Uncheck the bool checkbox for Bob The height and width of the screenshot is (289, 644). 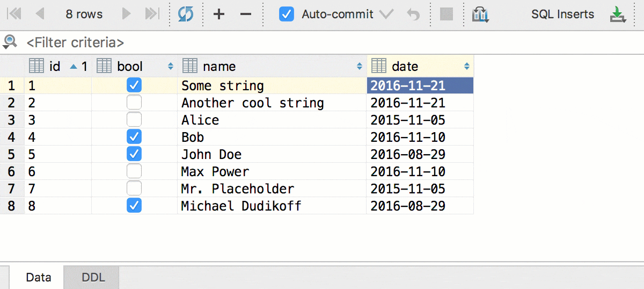tap(134, 137)
